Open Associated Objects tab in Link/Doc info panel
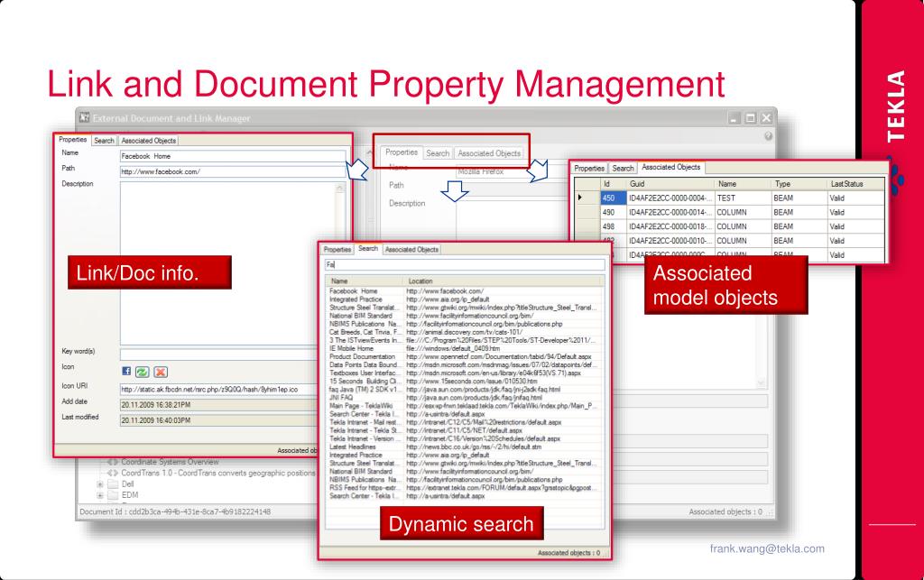The height and width of the screenshot is (580, 924). click(149, 141)
